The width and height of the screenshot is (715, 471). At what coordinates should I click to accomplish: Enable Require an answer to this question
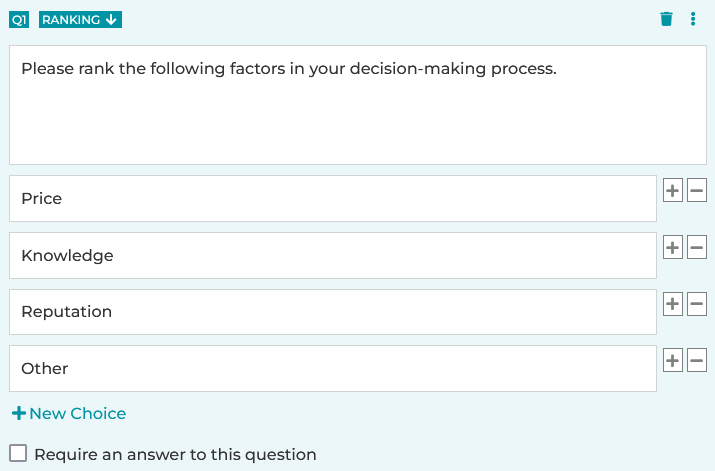click(18, 454)
